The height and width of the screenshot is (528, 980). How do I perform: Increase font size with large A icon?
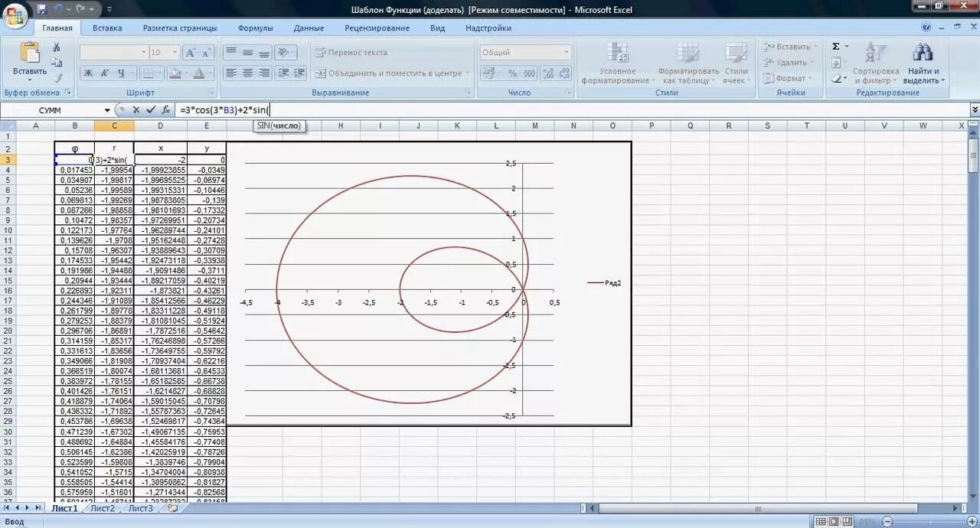click(191, 53)
